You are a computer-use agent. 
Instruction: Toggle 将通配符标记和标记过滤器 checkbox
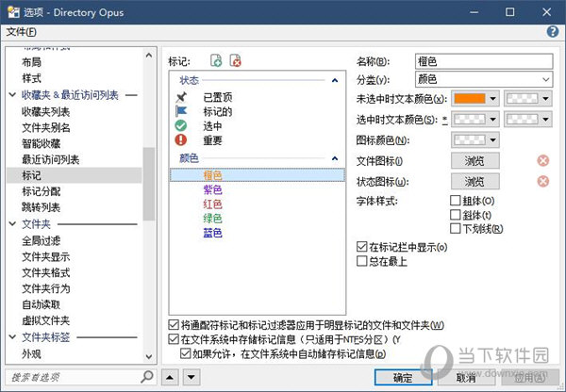tap(174, 325)
